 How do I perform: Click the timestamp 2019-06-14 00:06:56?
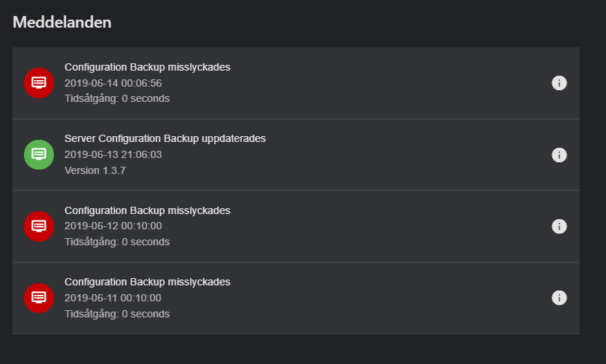(x=113, y=83)
